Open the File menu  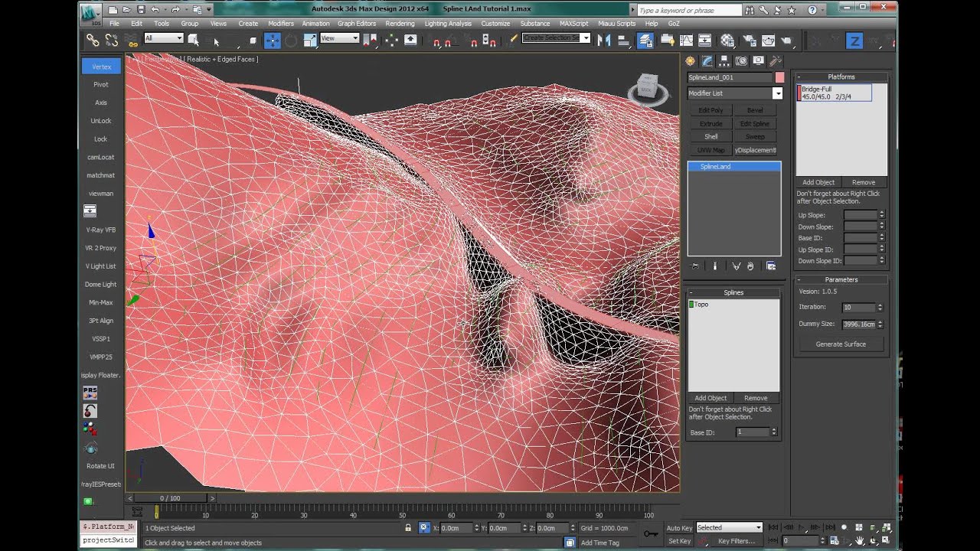pos(114,24)
